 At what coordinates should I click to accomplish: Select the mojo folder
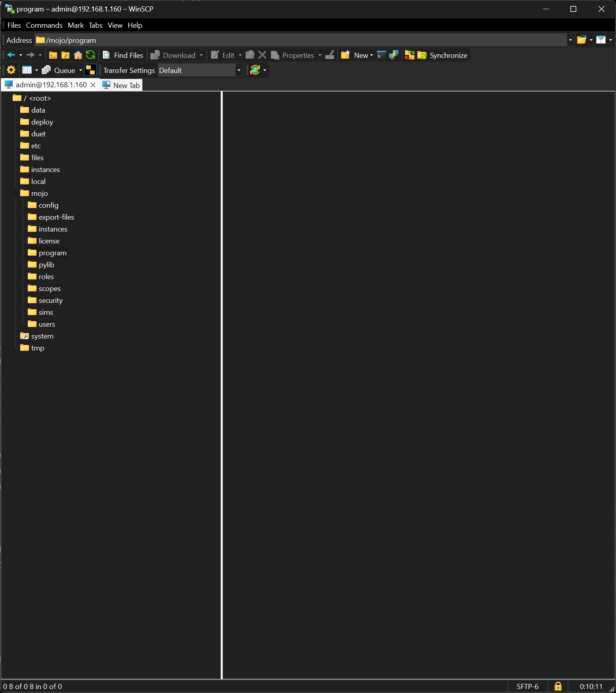34,193
